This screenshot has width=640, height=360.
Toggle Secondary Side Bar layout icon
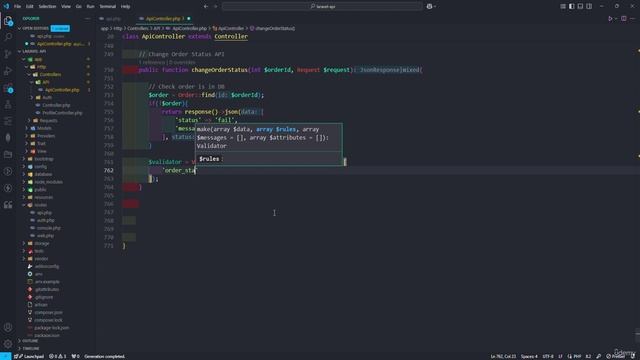click(589, 7)
